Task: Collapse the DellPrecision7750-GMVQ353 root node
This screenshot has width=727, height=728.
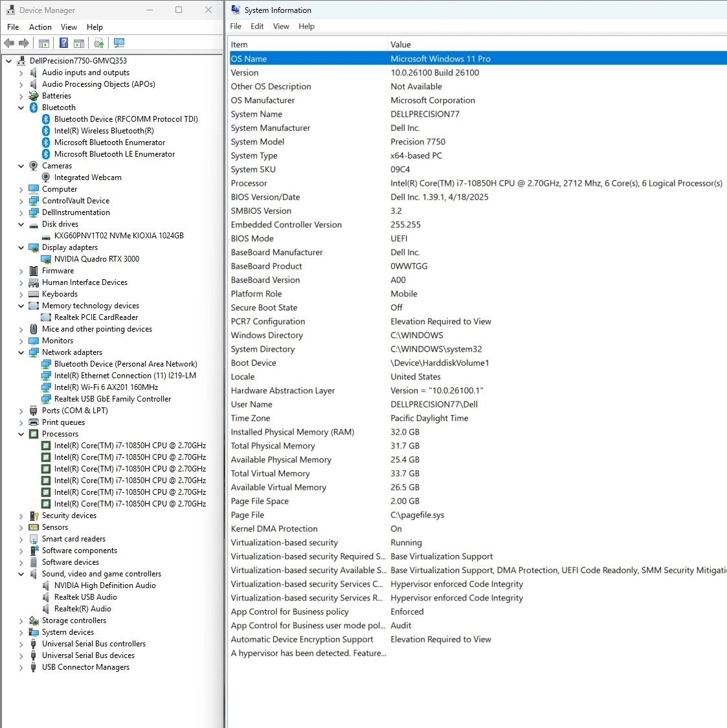Action: point(9,61)
